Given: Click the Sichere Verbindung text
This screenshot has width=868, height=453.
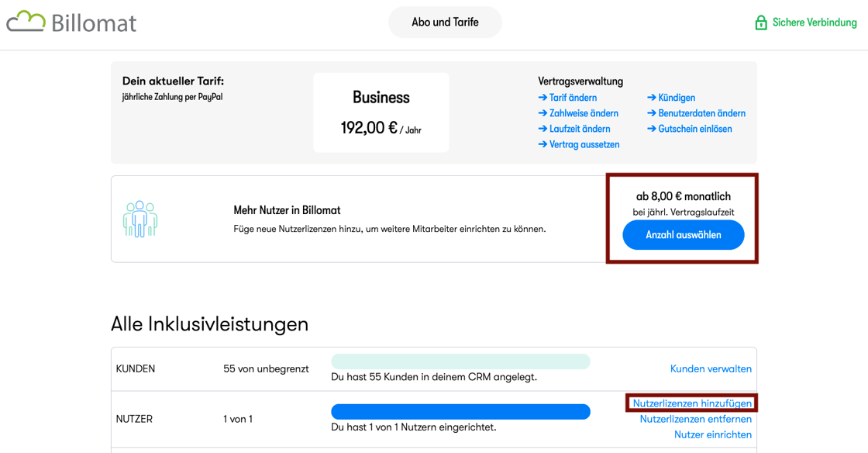Looking at the screenshot, I should point(815,22).
